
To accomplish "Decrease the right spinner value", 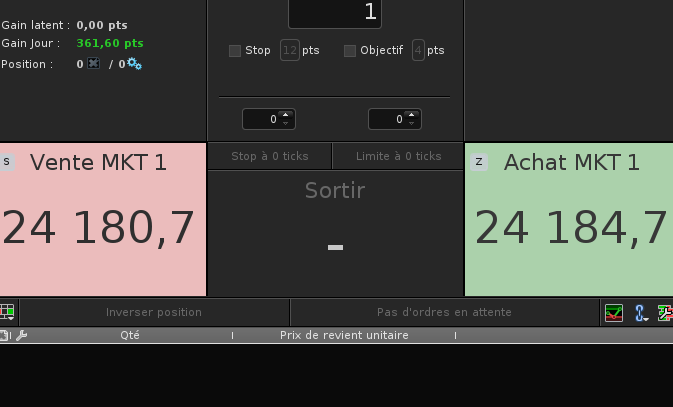I will 411,123.
